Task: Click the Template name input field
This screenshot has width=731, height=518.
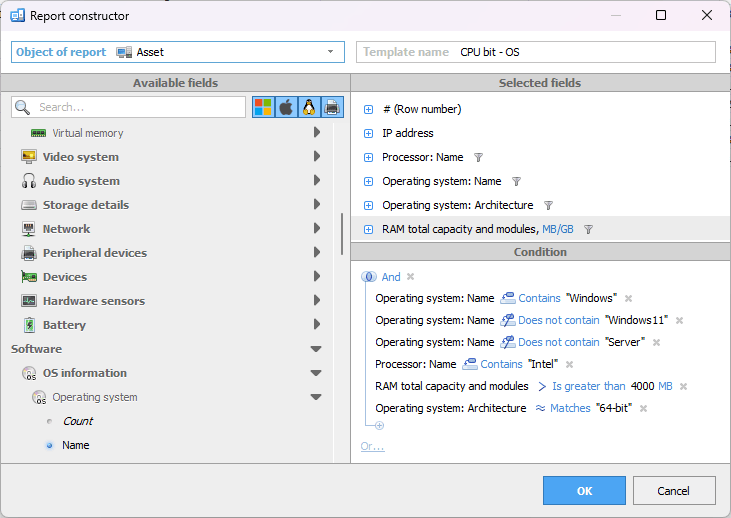Action: point(584,52)
